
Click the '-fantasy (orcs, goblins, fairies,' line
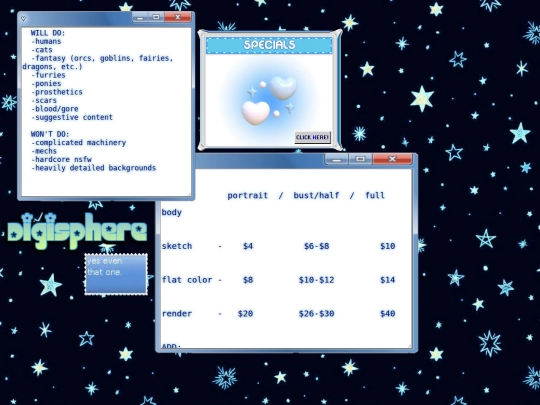tap(102, 58)
